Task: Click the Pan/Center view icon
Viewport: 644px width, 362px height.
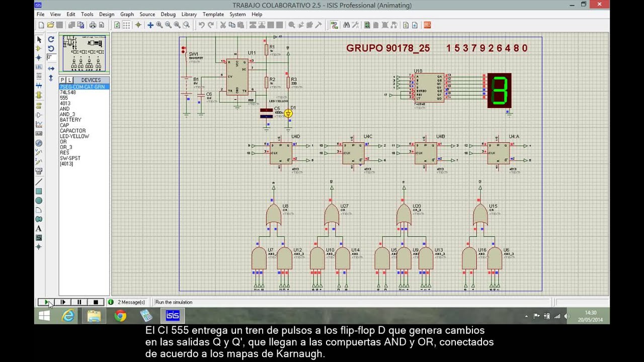Action: point(150,25)
